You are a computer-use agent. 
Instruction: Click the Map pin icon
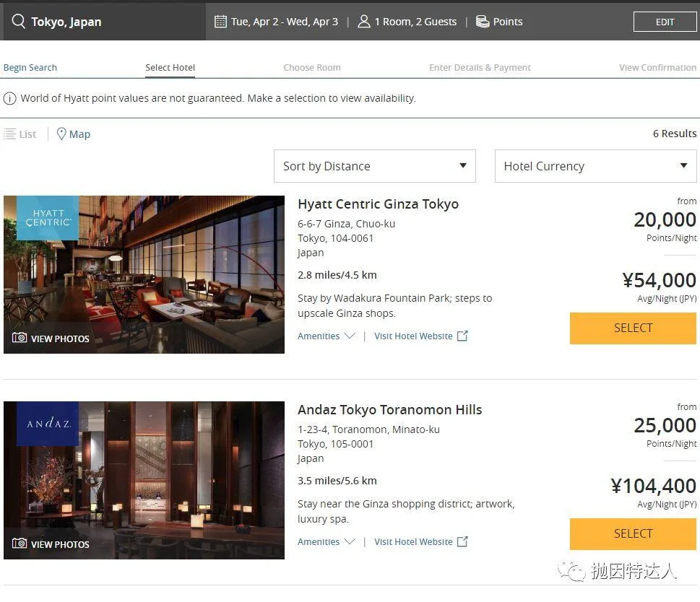pyautogui.click(x=61, y=134)
